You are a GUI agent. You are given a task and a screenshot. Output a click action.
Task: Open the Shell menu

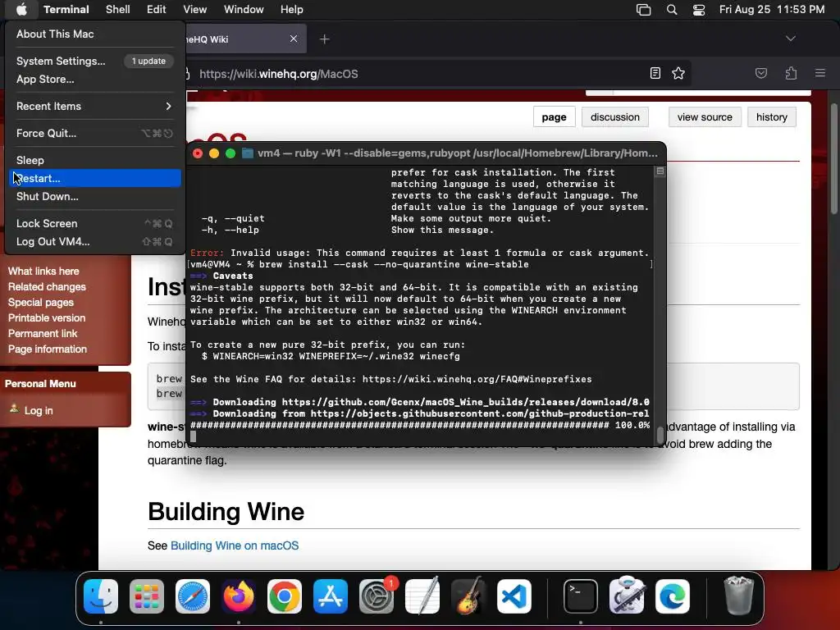point(118,10)
